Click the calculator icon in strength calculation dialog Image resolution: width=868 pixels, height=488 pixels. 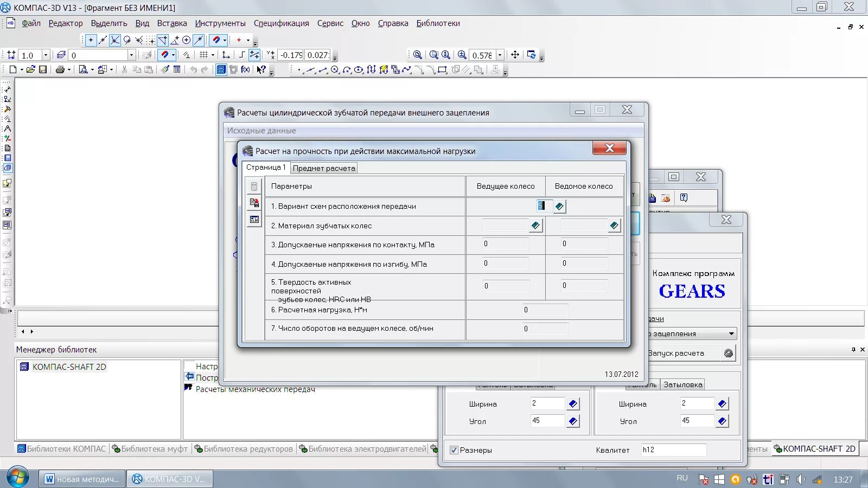[254, 187]
